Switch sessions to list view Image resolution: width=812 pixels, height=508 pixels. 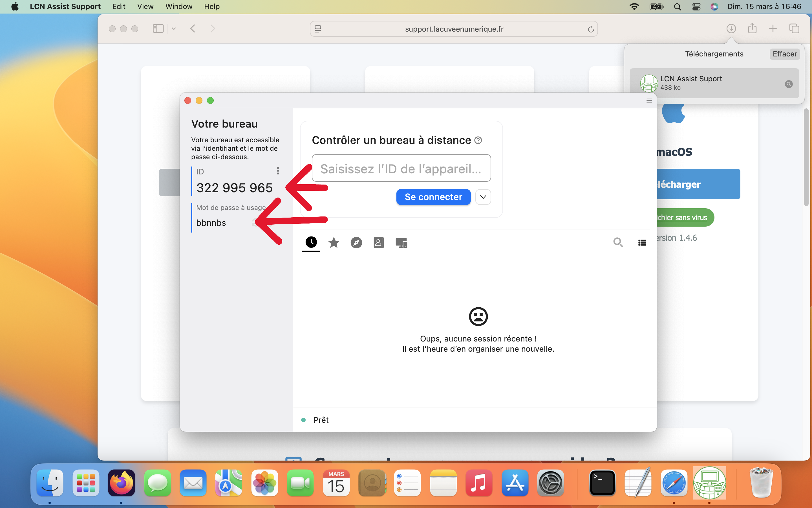[642, 243]
